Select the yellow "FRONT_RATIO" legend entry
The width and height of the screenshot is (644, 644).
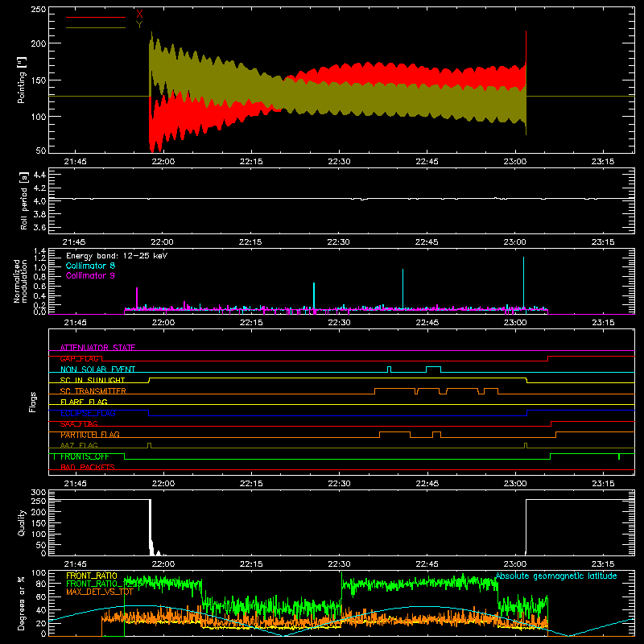click(92, 576)
